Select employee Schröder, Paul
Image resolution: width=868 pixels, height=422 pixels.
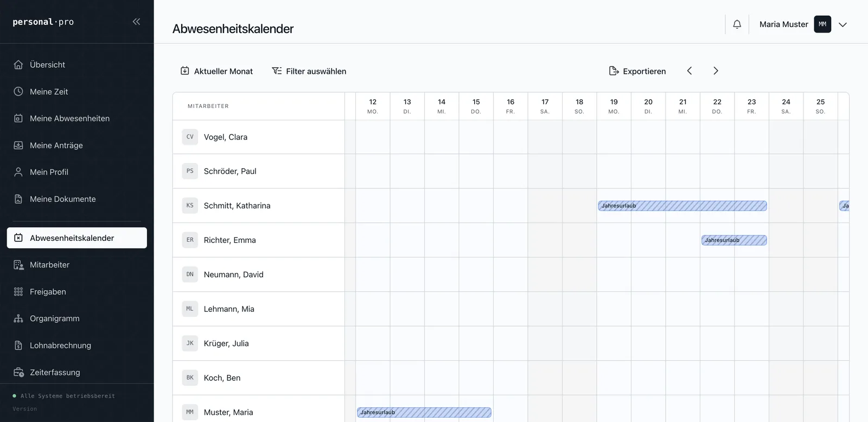tap(230, 171)
